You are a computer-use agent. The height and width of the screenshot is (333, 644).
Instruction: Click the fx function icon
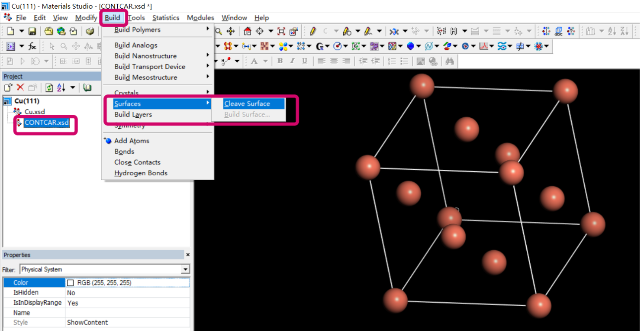click(x=32, y=46)
